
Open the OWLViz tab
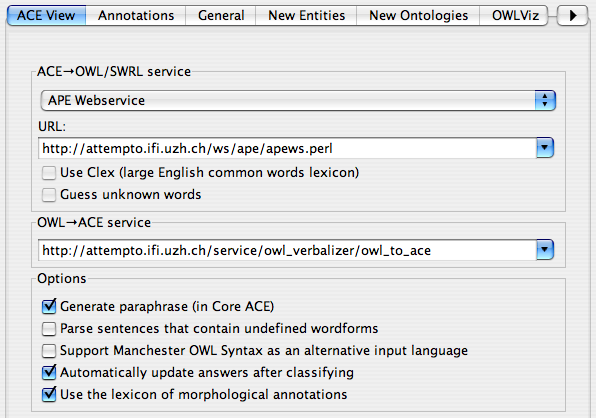point(515,16)
